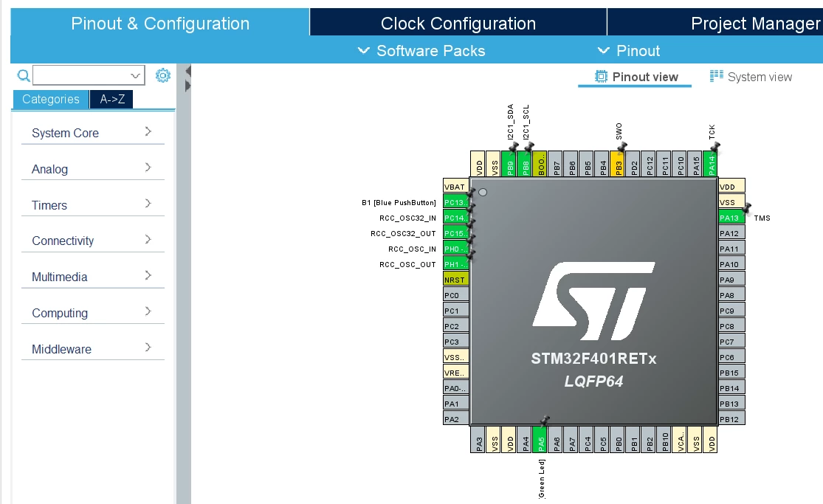Select pin PB15 on right side
This screenshot has height=504, width=823.
tap(731, 372)
